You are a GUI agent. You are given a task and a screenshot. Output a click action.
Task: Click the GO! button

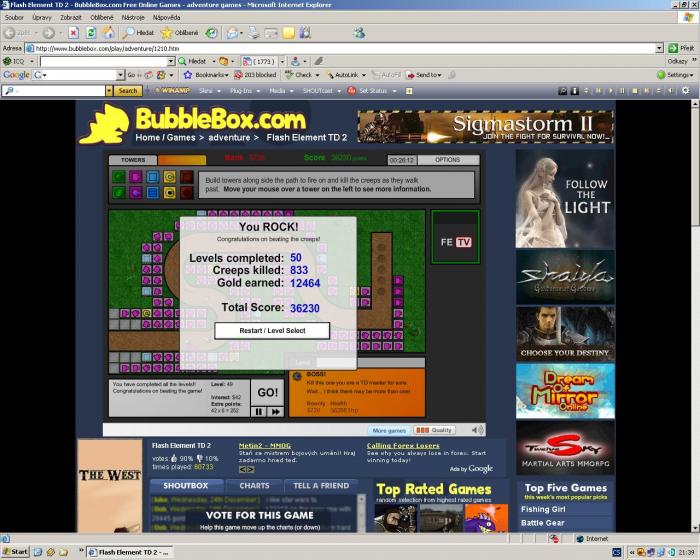(267, 393)
